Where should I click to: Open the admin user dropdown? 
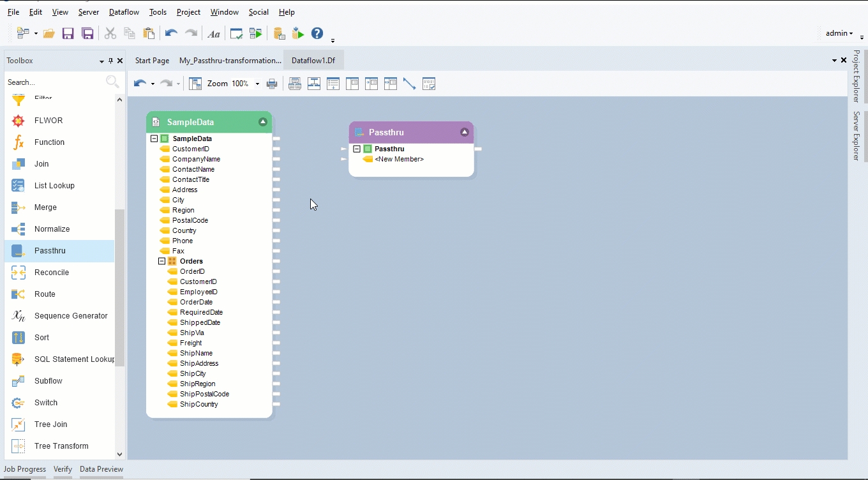(839, 33)
